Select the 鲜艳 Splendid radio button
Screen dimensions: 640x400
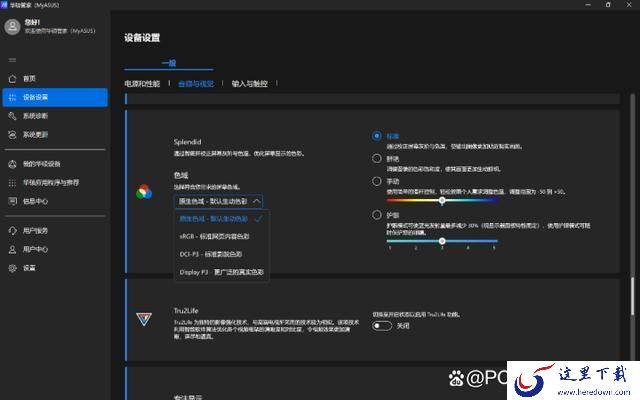click(x=377, y=158)
